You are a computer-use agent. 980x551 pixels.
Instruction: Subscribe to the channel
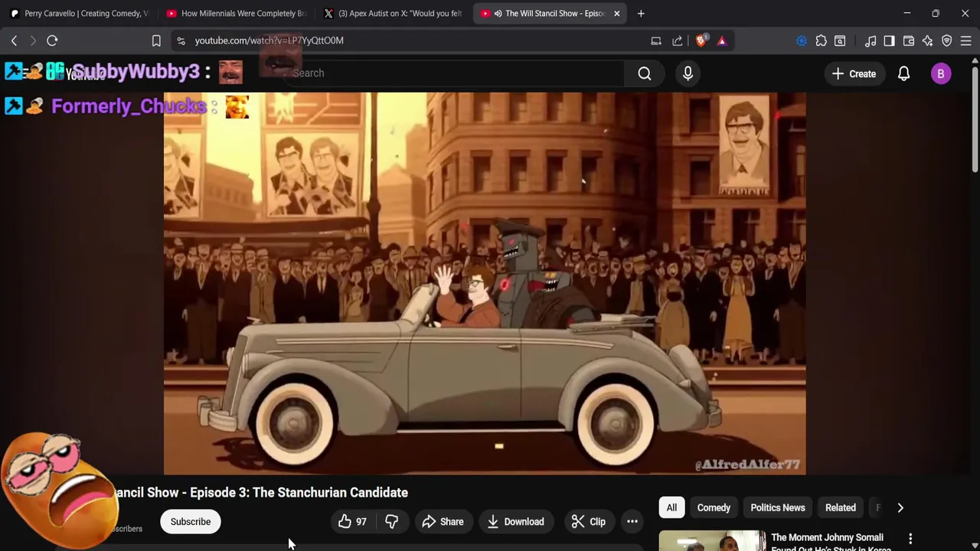(191, 522)
